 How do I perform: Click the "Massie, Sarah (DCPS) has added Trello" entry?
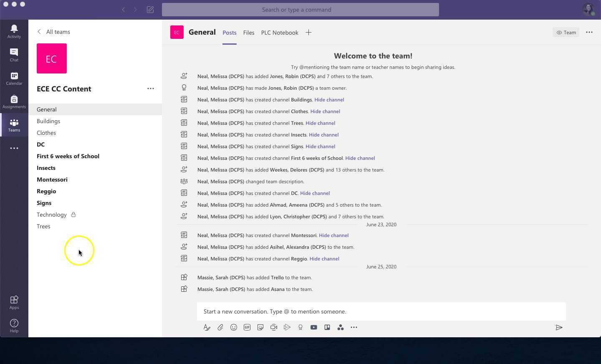point(255,278)
